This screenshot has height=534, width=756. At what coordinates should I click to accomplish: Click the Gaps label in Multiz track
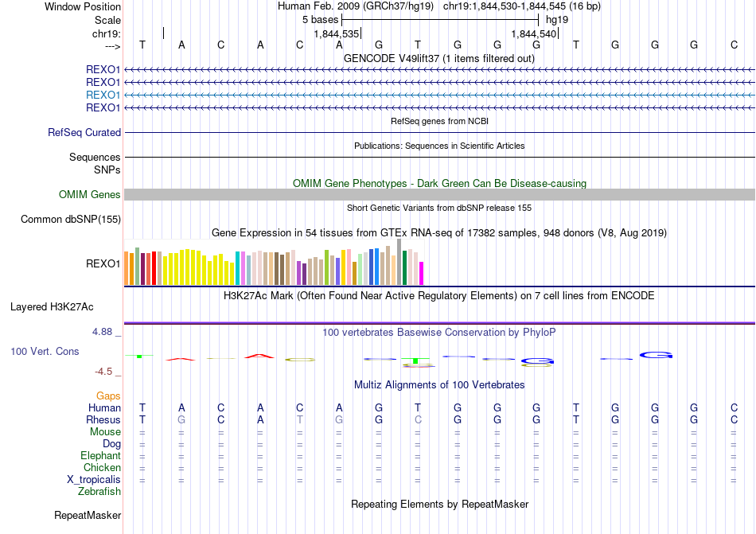tap(108, 396)
